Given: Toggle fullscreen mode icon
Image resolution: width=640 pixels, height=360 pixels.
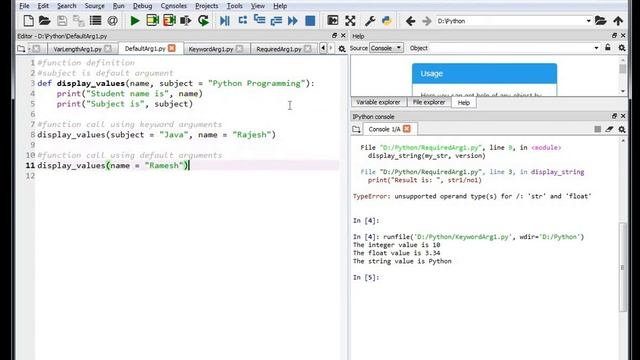Looking at the screenshot, I should 350,21.
